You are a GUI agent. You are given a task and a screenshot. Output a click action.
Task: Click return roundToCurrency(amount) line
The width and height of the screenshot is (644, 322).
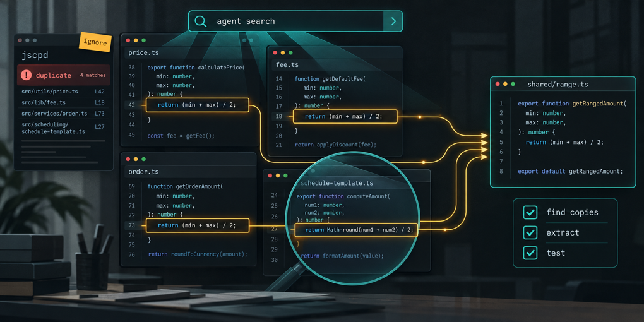198,254
